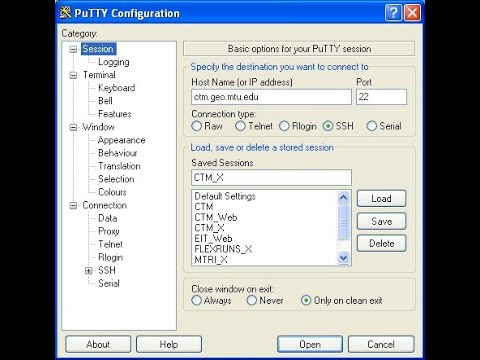Screen dimensions: 480x360
Task: Collapse the Connection tree node
Action: click(x=73, y=205)
